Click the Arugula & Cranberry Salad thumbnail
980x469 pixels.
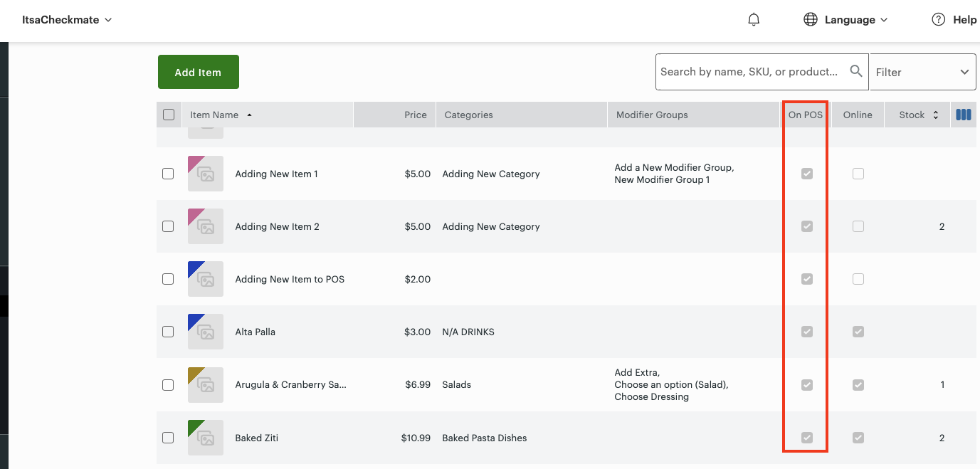(205, 384)
